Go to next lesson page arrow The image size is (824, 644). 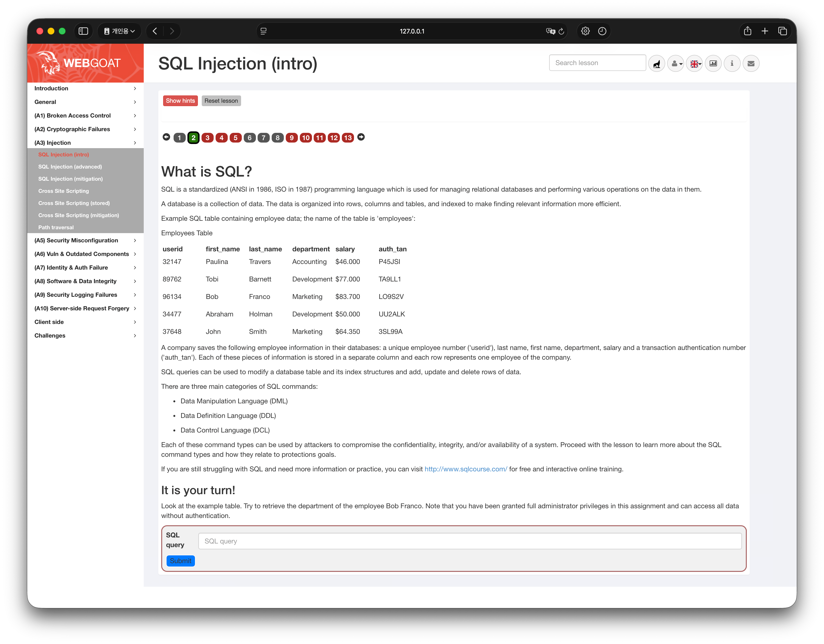(x=361, y=137)
